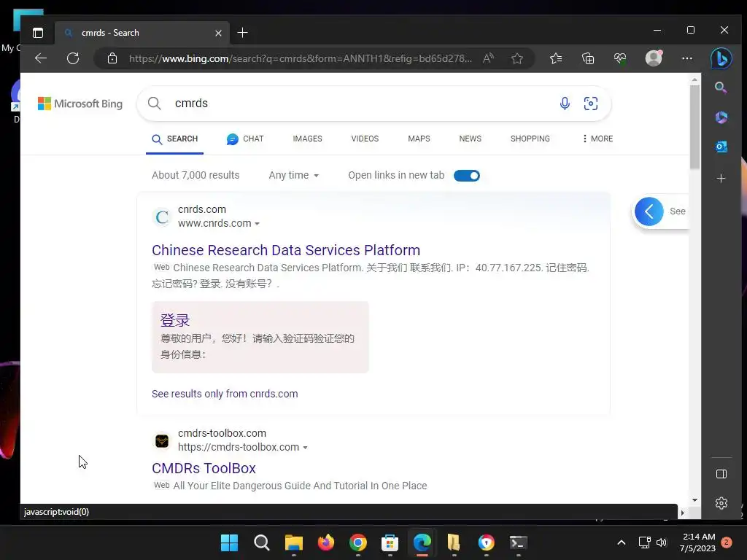This screenshot has height=560, width=747.
Task: Click the address bar URL
Action: pyautogui.click(x=300, y=58)
